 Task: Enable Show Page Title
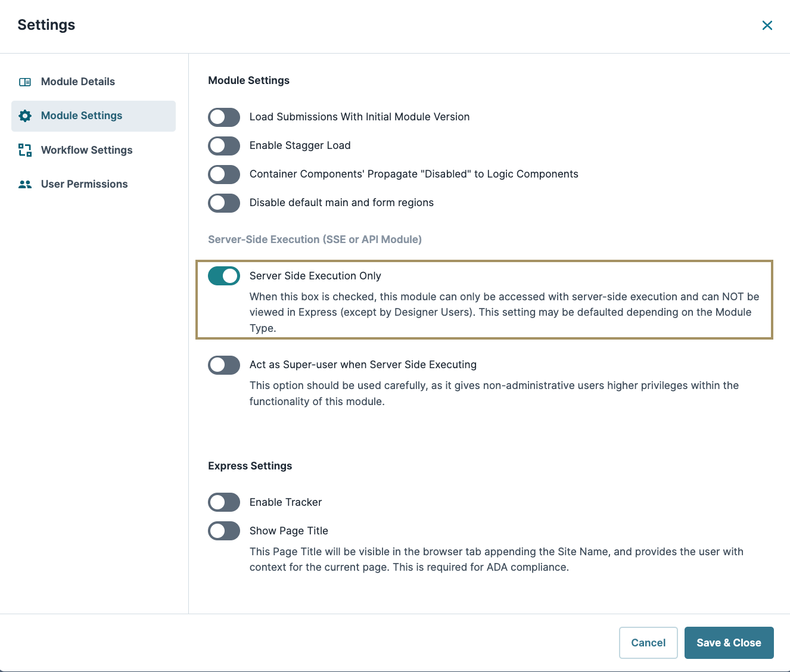223,531
